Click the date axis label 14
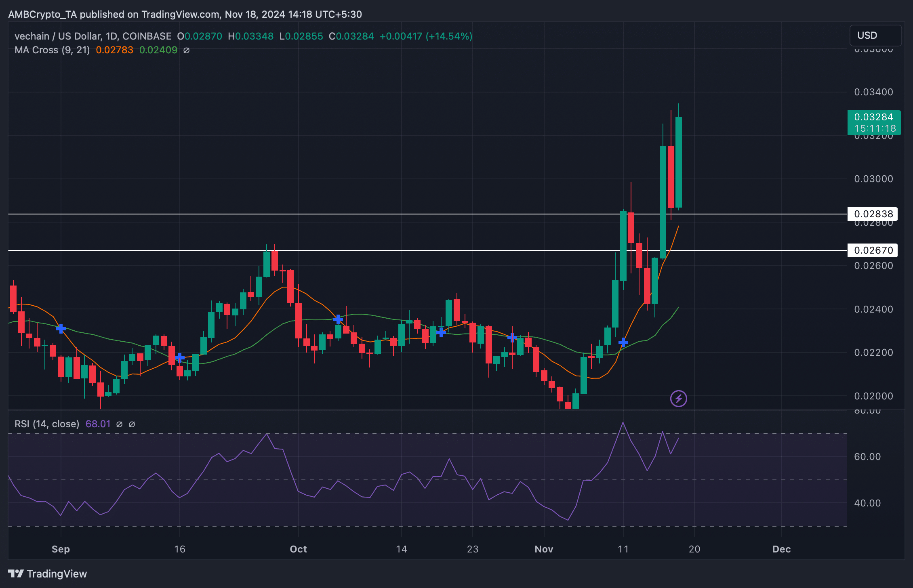 (x=402, y=549)
